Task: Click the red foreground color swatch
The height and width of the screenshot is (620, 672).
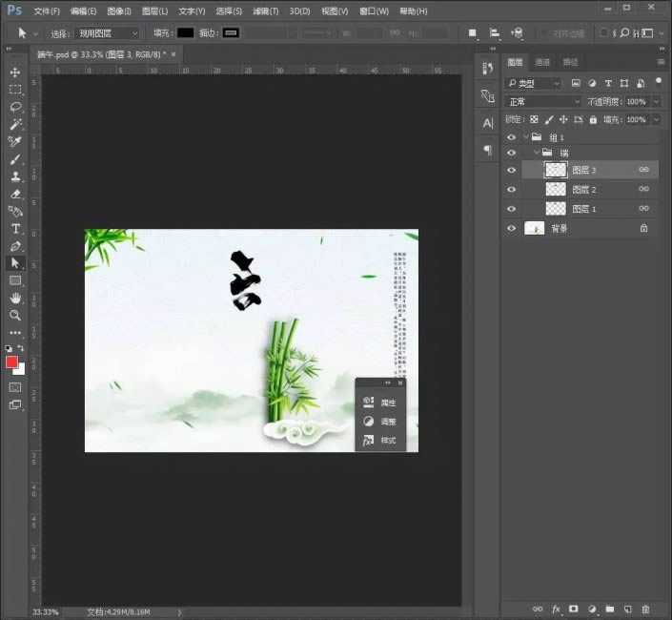Action: click(x=12, y=362)
